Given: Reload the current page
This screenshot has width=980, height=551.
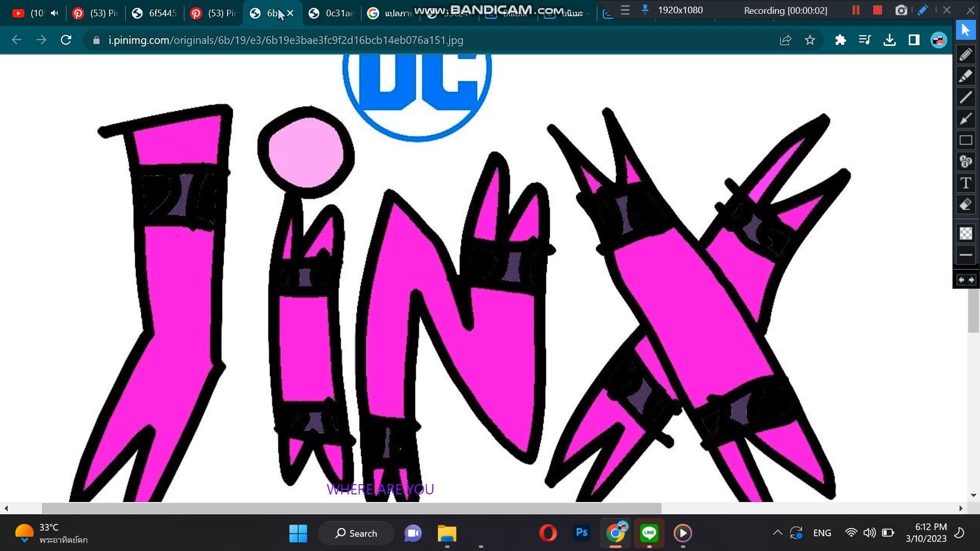Looking at the screenshot, I should 66,40.
